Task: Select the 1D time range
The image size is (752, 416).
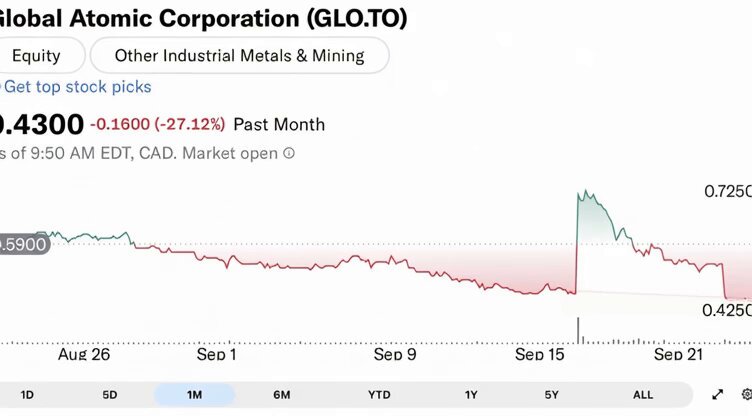Action: click(x=27, y=395)
